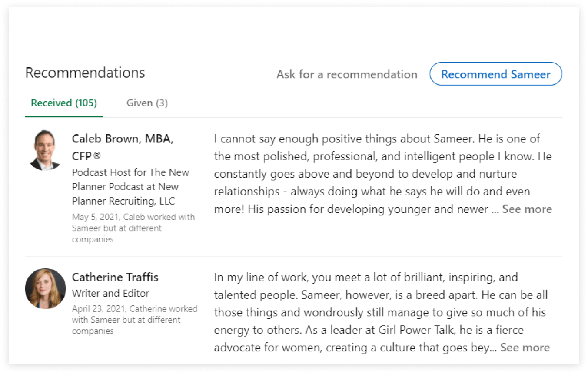Click the April 23, 2021 relationship note

coord(134,320)
